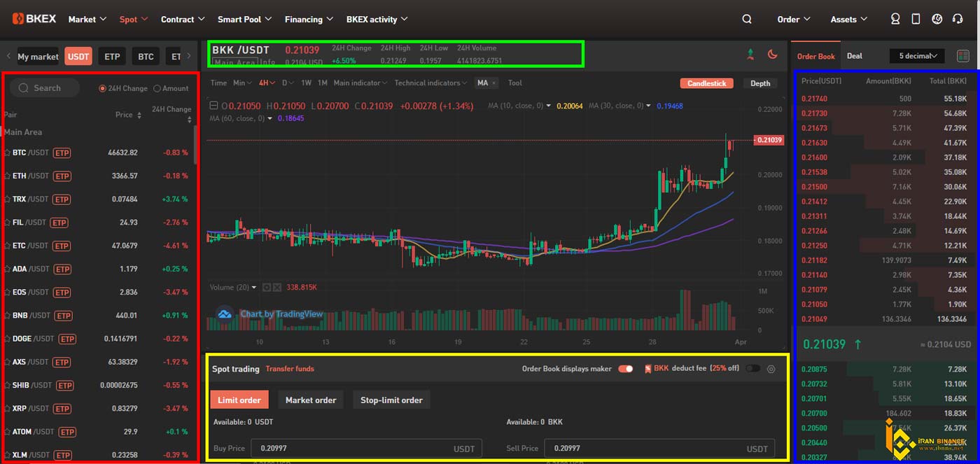Star ETH/USDT as a favorite
980x464 pixels.
click(x=7, y=176)
